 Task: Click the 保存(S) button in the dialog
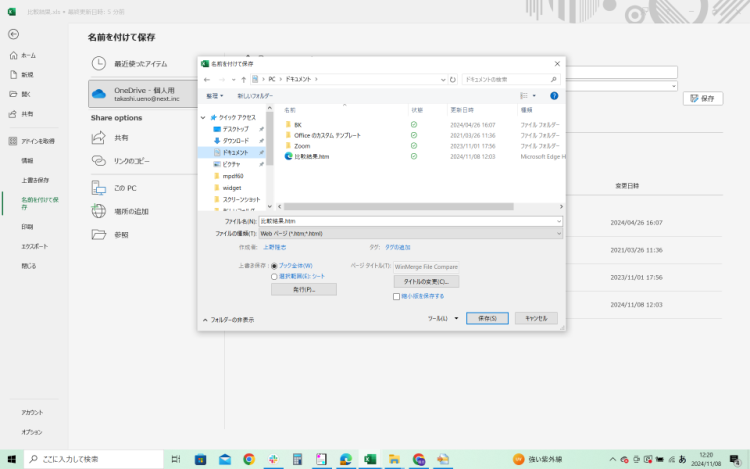[x=488, y=318]
